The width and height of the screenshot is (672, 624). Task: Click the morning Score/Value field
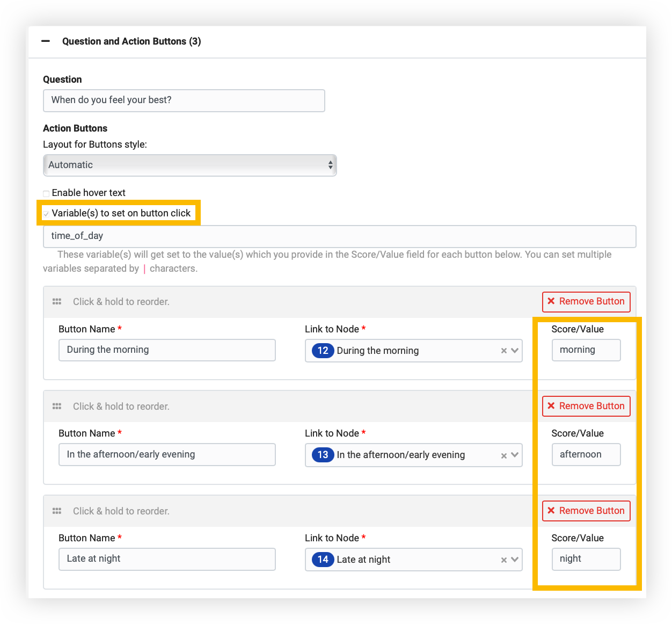pos(586,350)
